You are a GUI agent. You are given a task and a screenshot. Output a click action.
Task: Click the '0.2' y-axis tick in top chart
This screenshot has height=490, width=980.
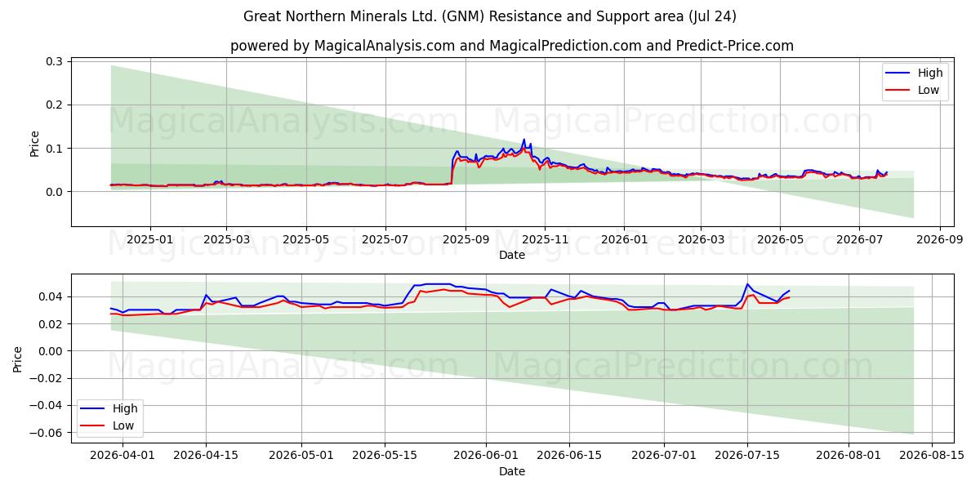click(56, 105)
